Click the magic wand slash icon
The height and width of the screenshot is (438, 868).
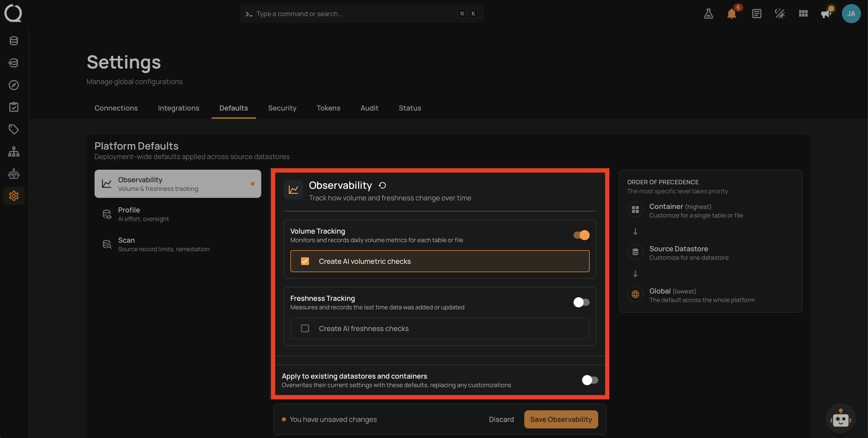coord(780,14)
